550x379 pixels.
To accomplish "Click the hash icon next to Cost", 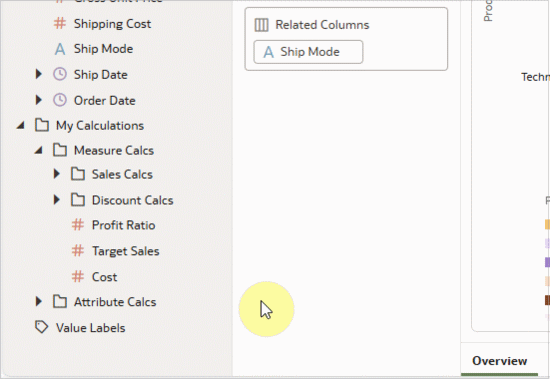I will [x=78, y=277].
